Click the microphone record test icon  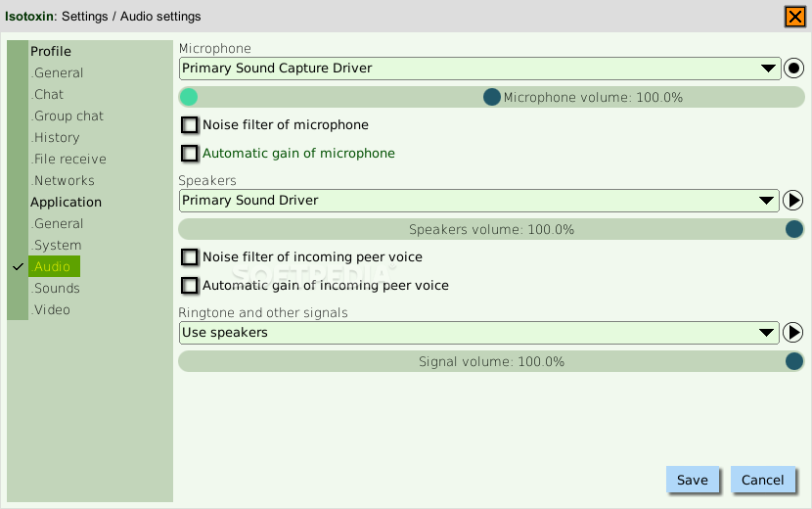(x=793, y=69)
